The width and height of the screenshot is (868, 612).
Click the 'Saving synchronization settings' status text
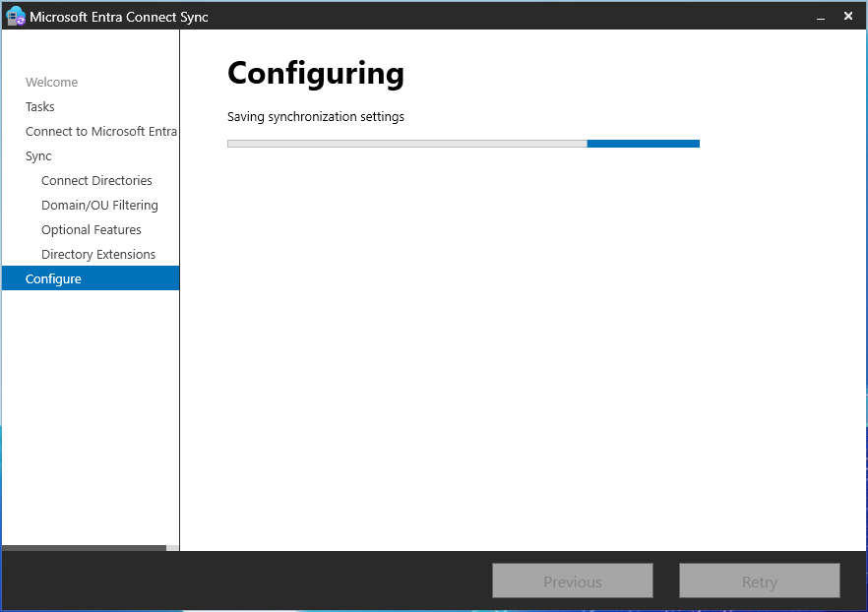(316, 117)
